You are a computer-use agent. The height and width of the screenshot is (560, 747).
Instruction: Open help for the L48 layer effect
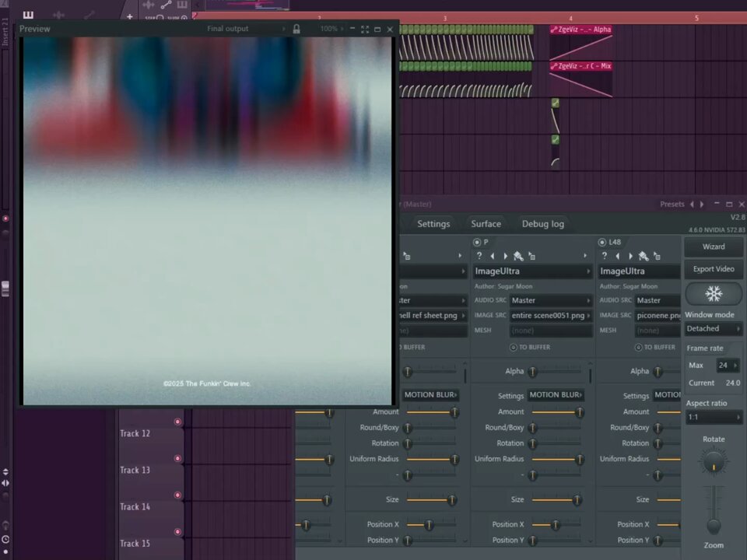tap(605, 256)
